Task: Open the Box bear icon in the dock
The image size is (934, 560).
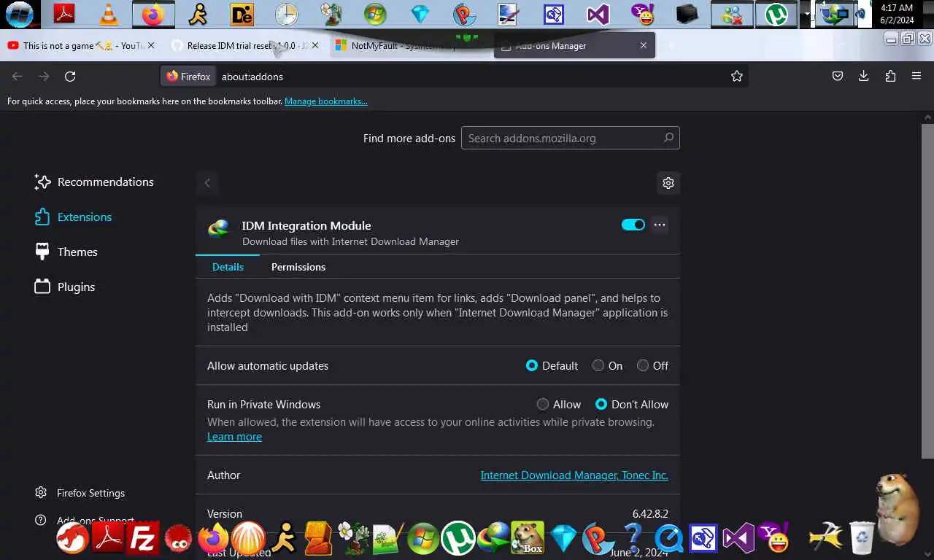Action: tap(528, 538)
